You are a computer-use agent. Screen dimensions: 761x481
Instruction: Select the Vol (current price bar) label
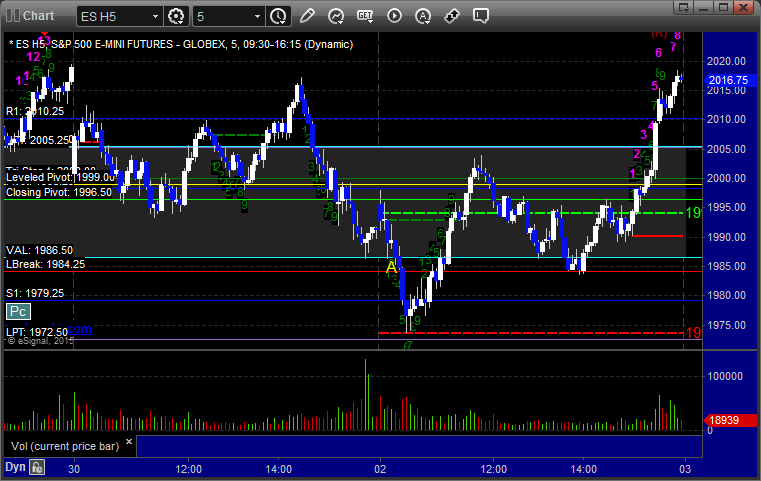pos(65,446)
